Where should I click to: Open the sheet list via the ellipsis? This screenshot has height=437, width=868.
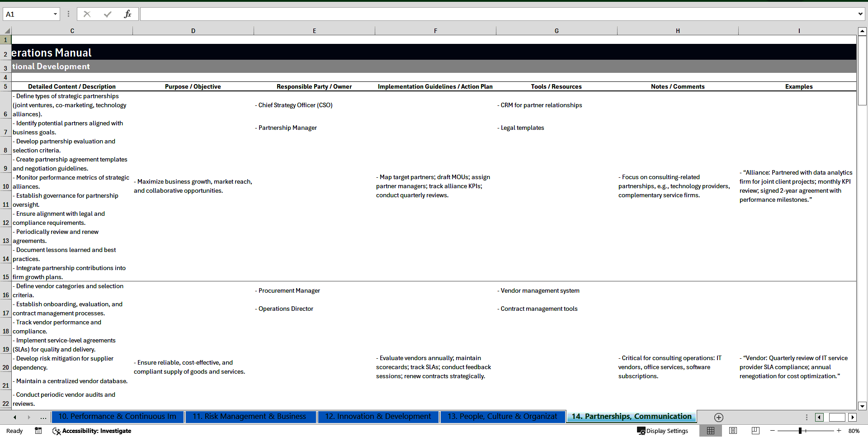[x=43, y=417]
